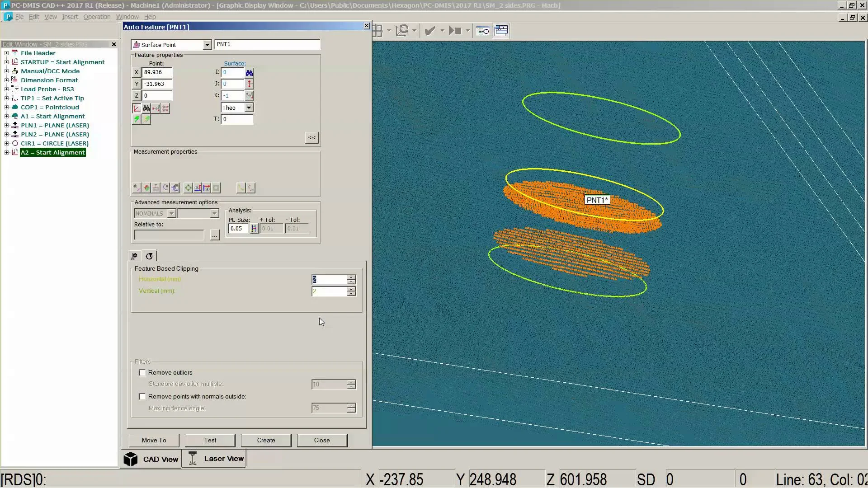
Task: Open the Theo thickness type dropdown
Action: pos(249,108)
